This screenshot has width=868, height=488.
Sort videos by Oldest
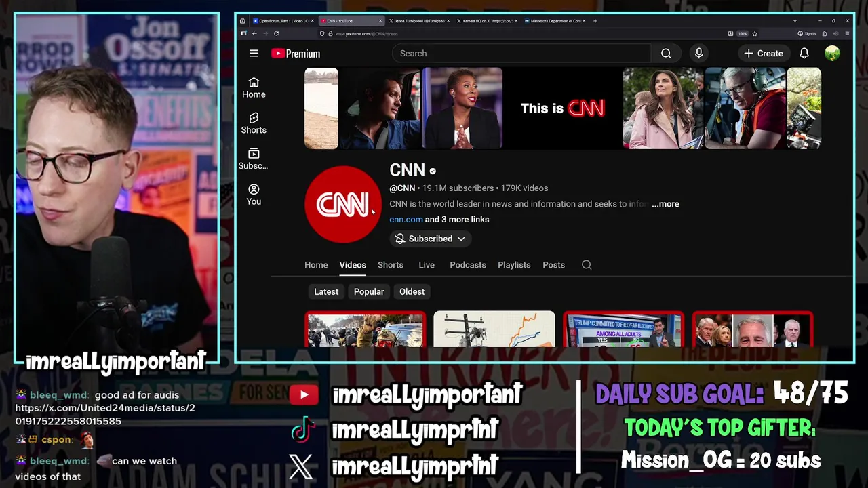412,291
